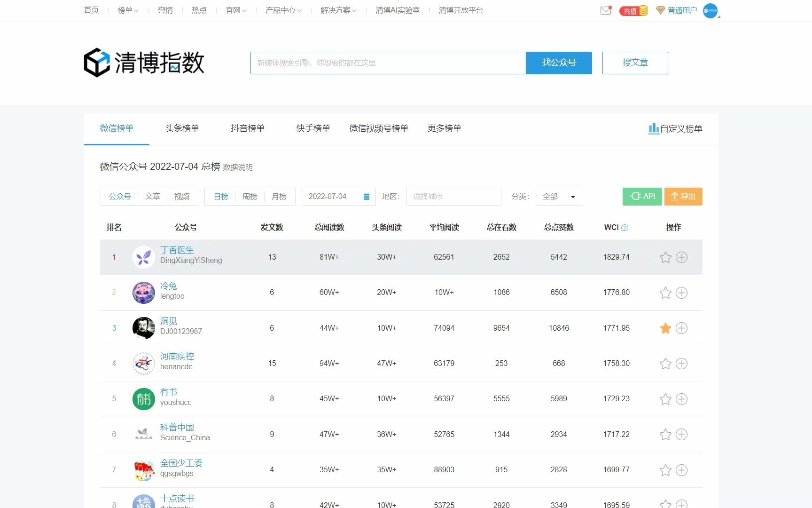The width and height of the screenshot is (812, 508).
Task: Switch to 头条榜单 tab
Action: pyautogui.click(x=182, y=128)
